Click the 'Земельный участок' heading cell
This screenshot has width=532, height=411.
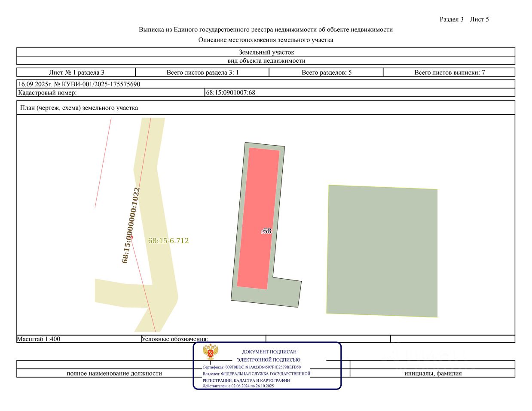[x=266, y=52]
